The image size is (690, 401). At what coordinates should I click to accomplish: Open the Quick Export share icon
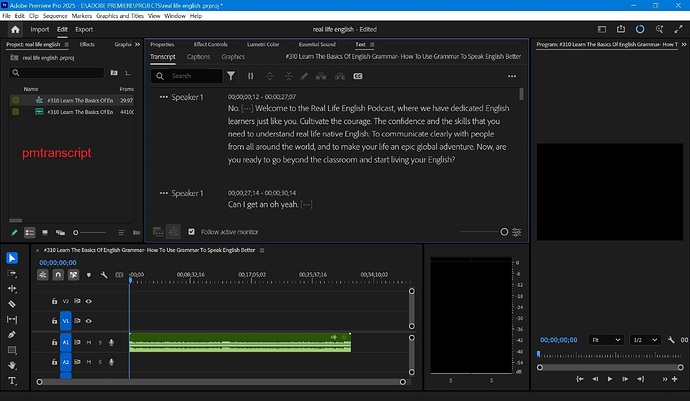(621, 29)
